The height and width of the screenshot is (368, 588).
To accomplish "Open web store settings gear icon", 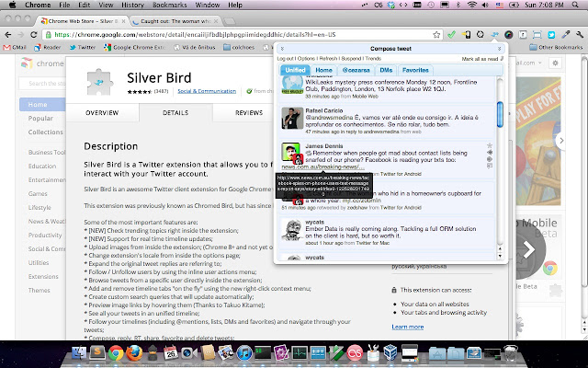I will [x=555, y=63].
